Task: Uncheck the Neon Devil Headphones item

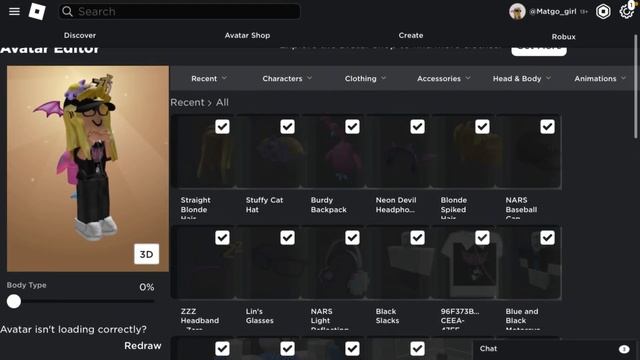Action: click(x=417, y=127)
